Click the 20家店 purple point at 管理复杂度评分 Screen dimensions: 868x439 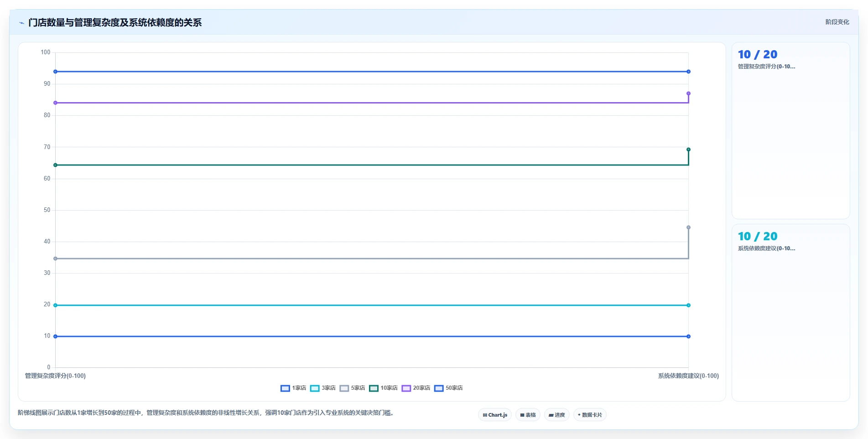[56, 103]
